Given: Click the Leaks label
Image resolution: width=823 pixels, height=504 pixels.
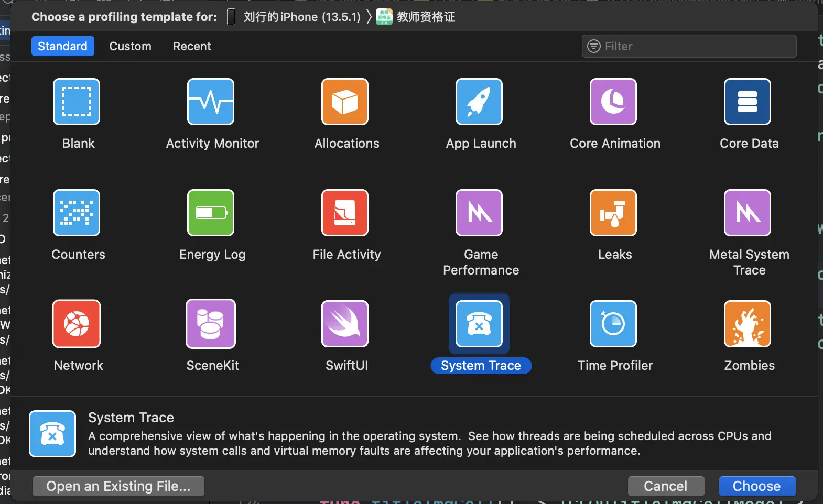Looking at the screenshot, I should [615, 255].
